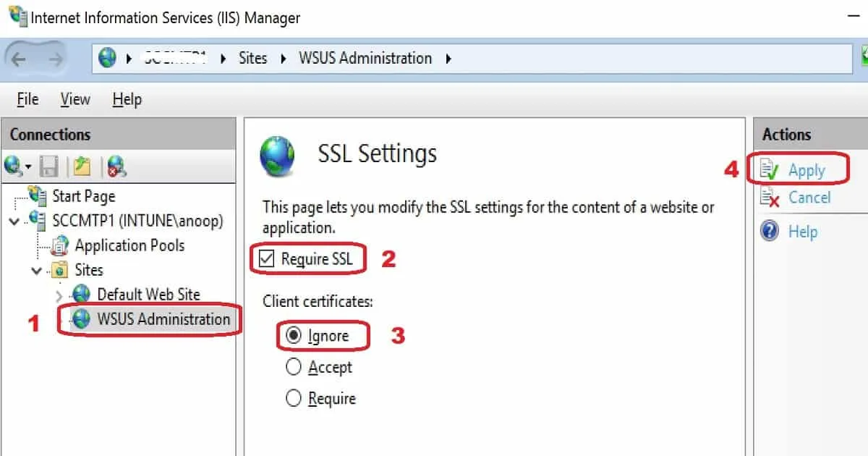868x456 pixels.
Task: Cancel the SSL settings changes
Action: tap(809, 198)
